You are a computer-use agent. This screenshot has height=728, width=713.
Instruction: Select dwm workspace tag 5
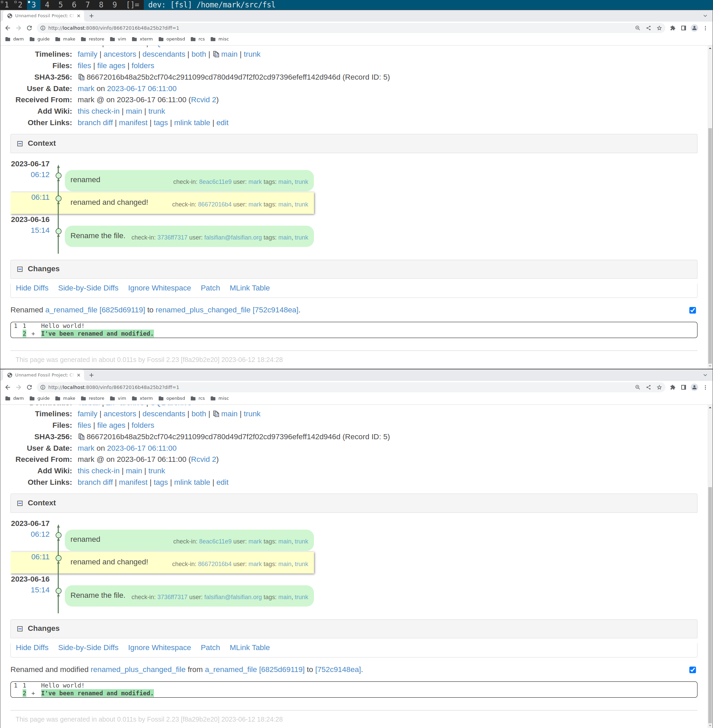click(x=60, y=5)
